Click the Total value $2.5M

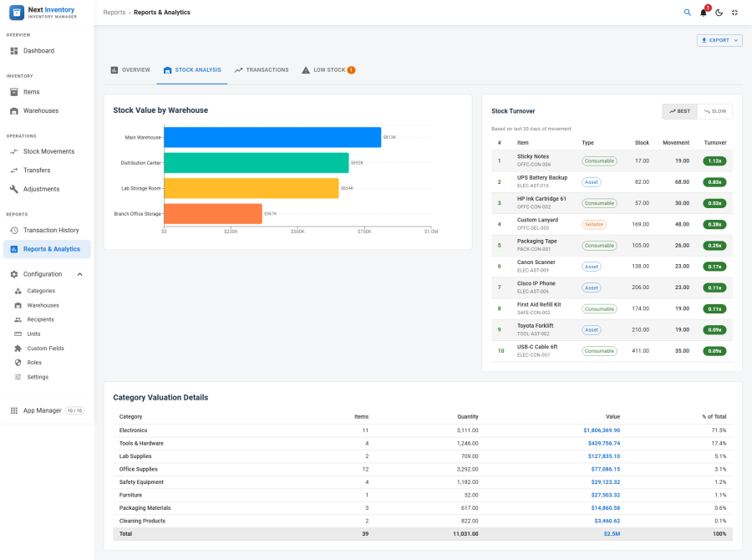coord(612,534)
